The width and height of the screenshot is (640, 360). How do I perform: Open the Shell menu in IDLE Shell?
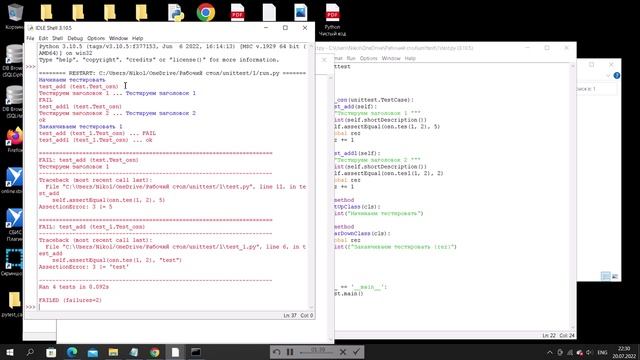click(58, 38)
